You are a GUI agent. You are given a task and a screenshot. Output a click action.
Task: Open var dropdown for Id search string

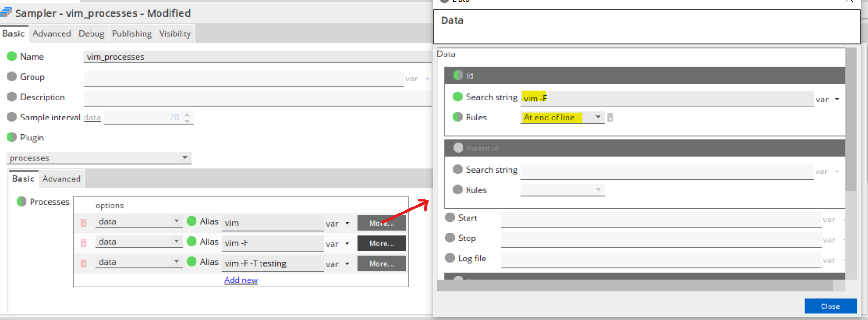click(x=837, y=99)
